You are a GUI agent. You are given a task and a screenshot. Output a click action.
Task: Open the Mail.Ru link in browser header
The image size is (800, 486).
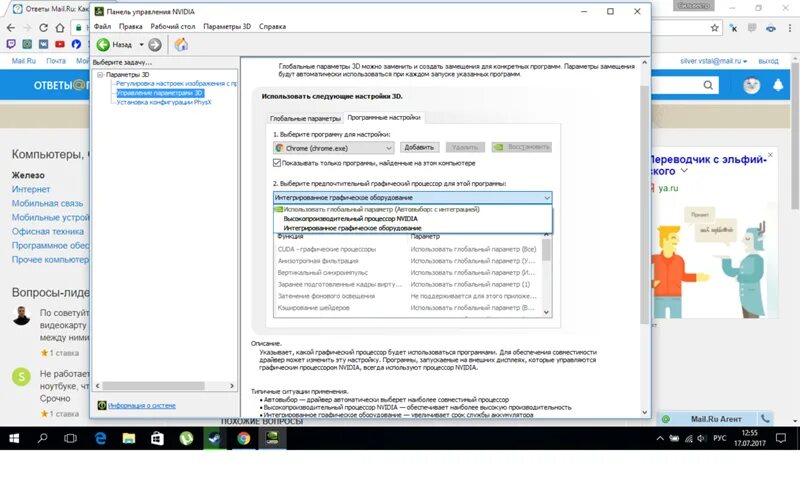23,61
